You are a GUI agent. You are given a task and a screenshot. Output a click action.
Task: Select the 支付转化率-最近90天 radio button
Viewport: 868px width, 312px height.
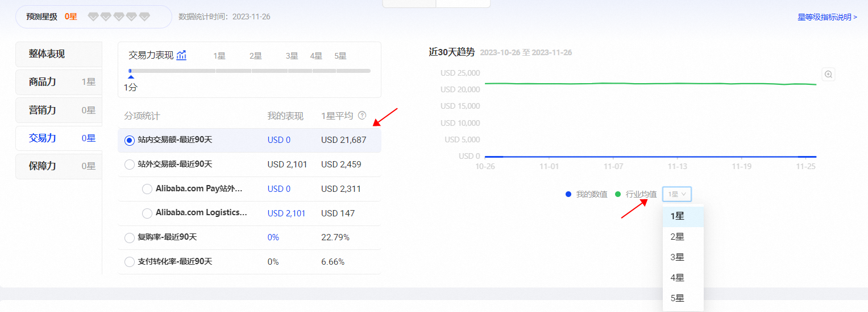point(130,262)
